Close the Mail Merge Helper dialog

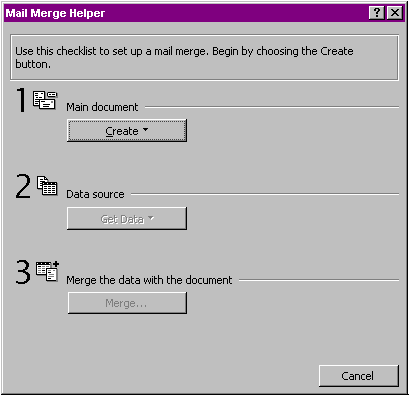click(395, 13)
